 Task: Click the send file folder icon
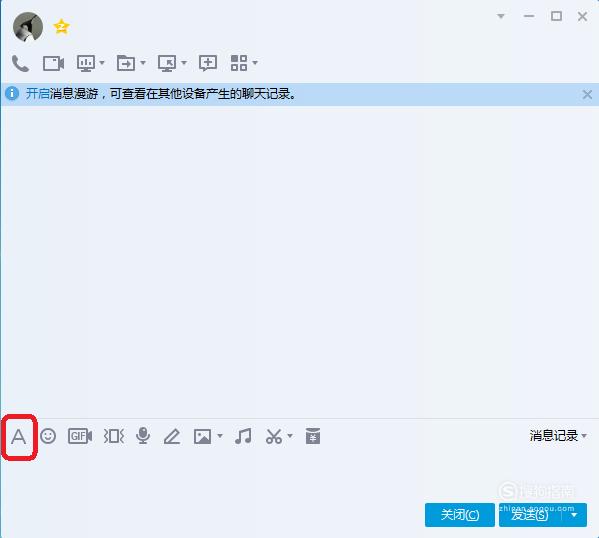[126, 63]
